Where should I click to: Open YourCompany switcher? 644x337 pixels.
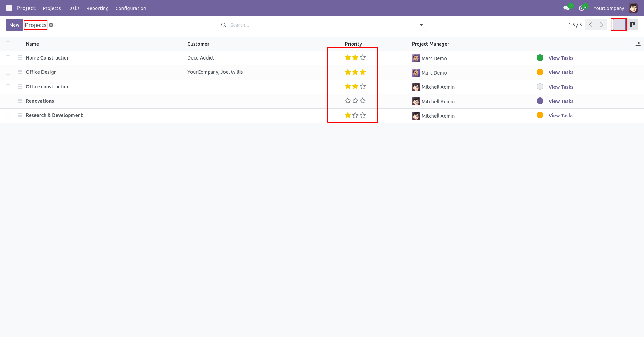click(x=608, y=8)
